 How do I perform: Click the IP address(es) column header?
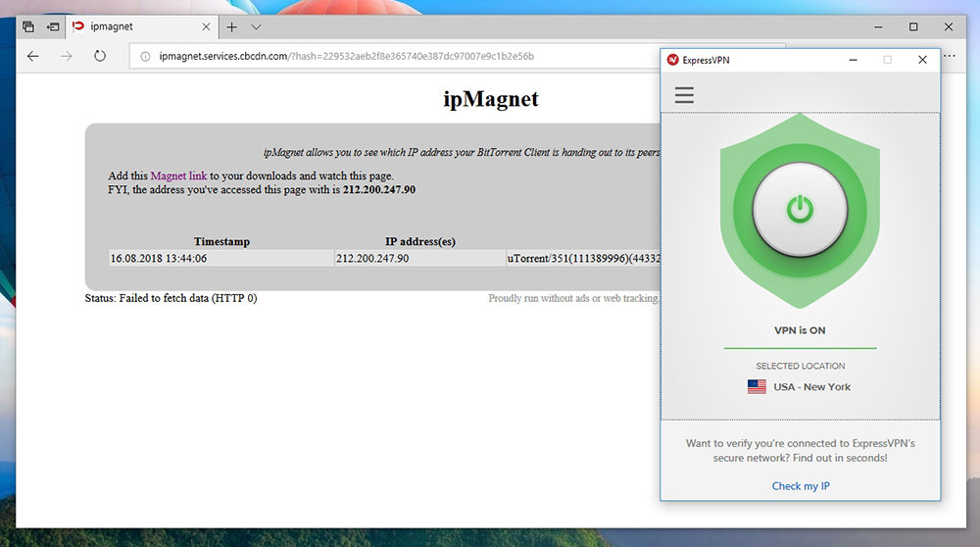[x=420, y=241]
